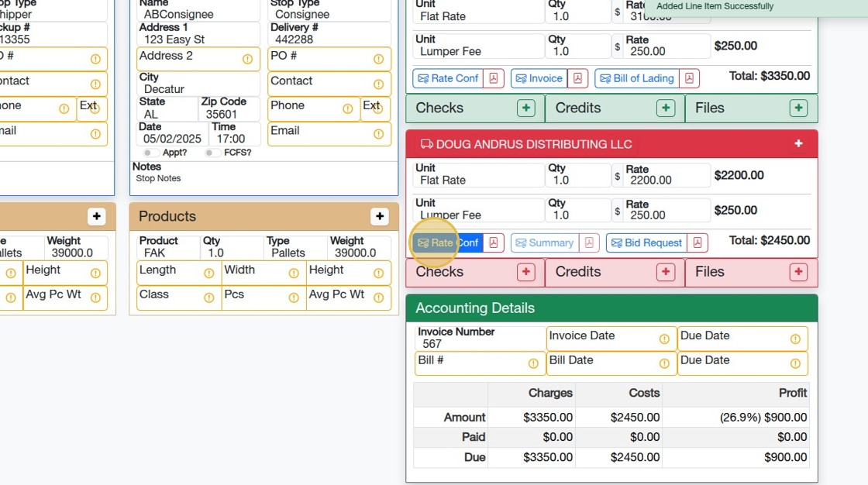Edit carrier Flat Rate 2200.00 rate field

pyautogui.click(x=666, y=174)
